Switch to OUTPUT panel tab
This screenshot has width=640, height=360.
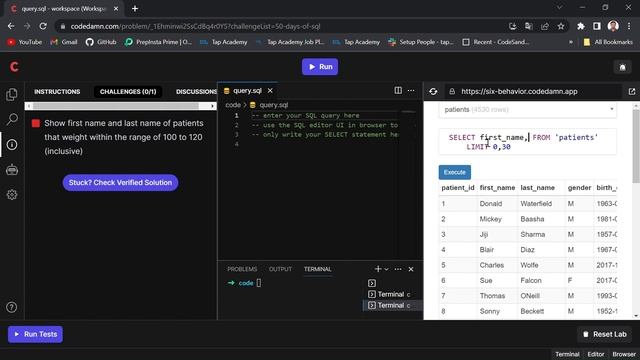280,269
